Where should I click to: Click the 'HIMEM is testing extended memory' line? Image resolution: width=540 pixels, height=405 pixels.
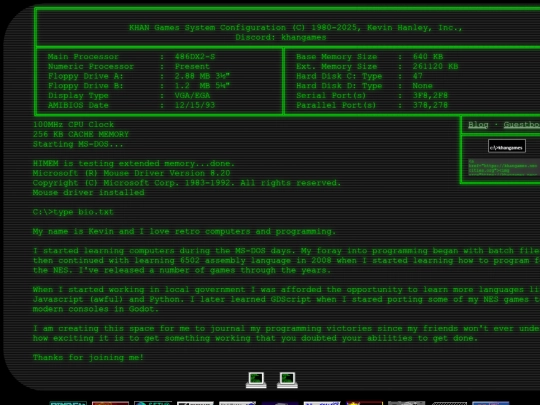(x=134, y=163)
